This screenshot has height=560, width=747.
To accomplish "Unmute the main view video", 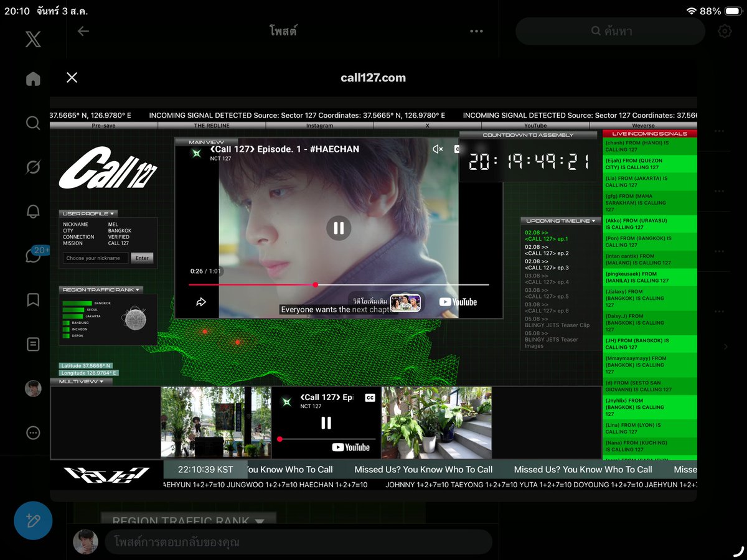I will point(438,149).
